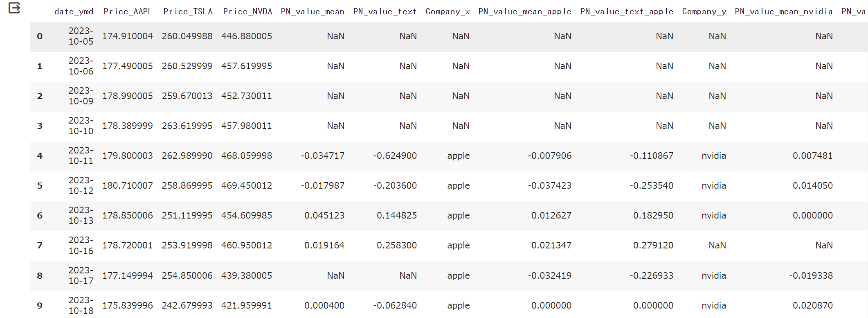Image resolution: width=868 pixels, height=318 pixels.
Task: Click the nvidia cell in row 2023-10-13
Action: [x=714, y=216]
